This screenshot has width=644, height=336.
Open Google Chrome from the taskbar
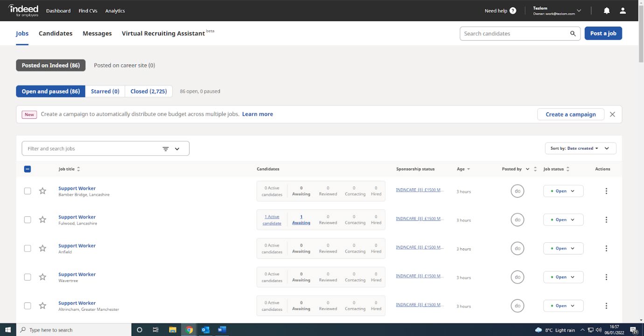pos(189,329)
